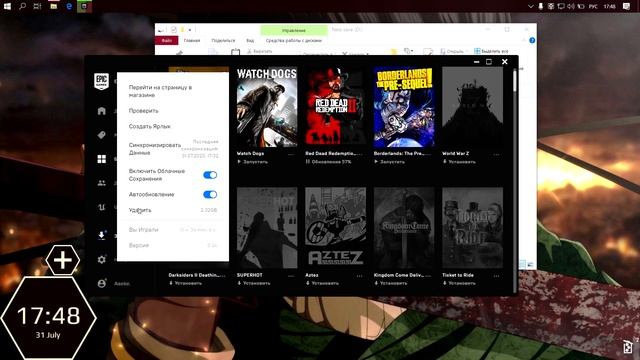Open the account profile icon in sidebar
Viewport: 640px width, 360px height.
(102, 283)
